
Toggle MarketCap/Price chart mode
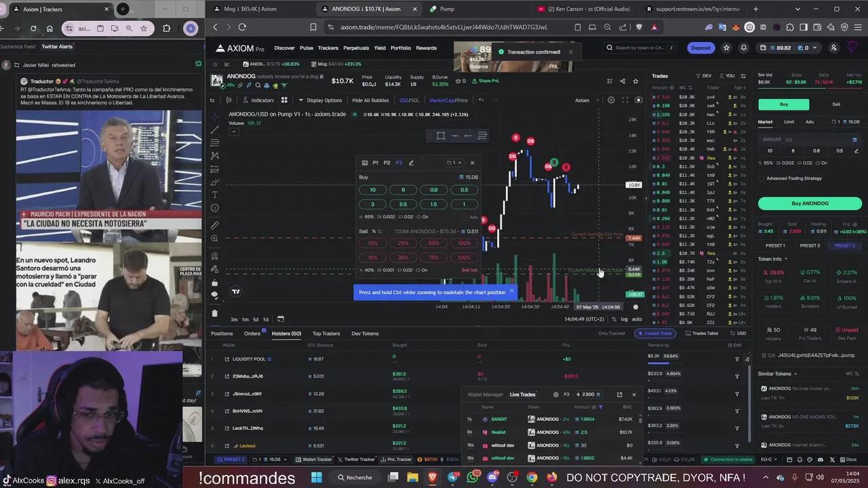coord(448,100)
